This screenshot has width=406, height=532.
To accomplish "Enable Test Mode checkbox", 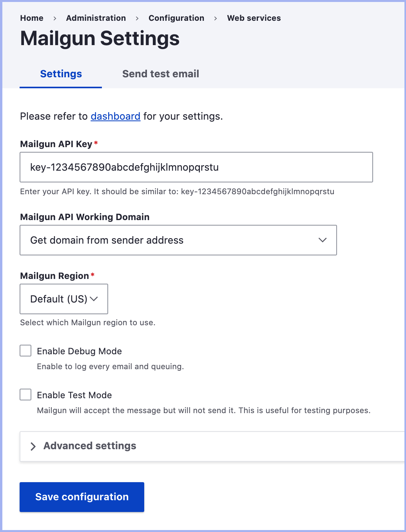I will 26,395.
